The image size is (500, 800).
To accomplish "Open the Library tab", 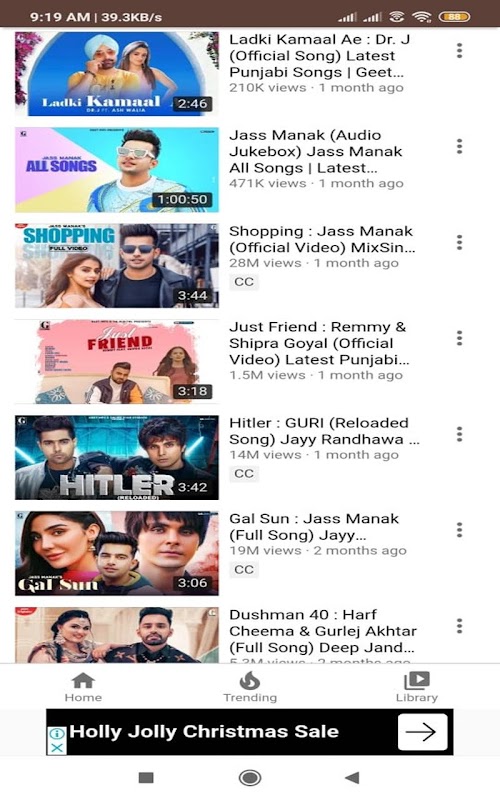I will (x=417, y=687).
